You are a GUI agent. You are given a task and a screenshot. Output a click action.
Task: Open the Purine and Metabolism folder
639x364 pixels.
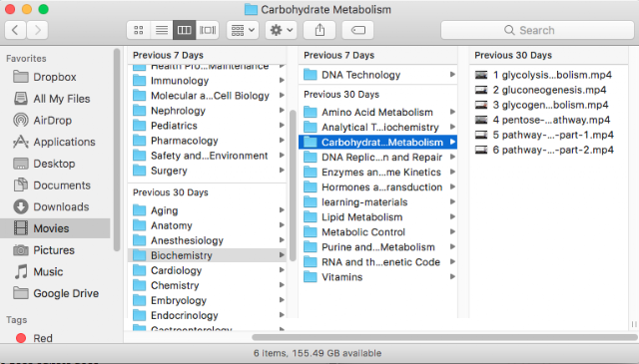pos(377,247)
